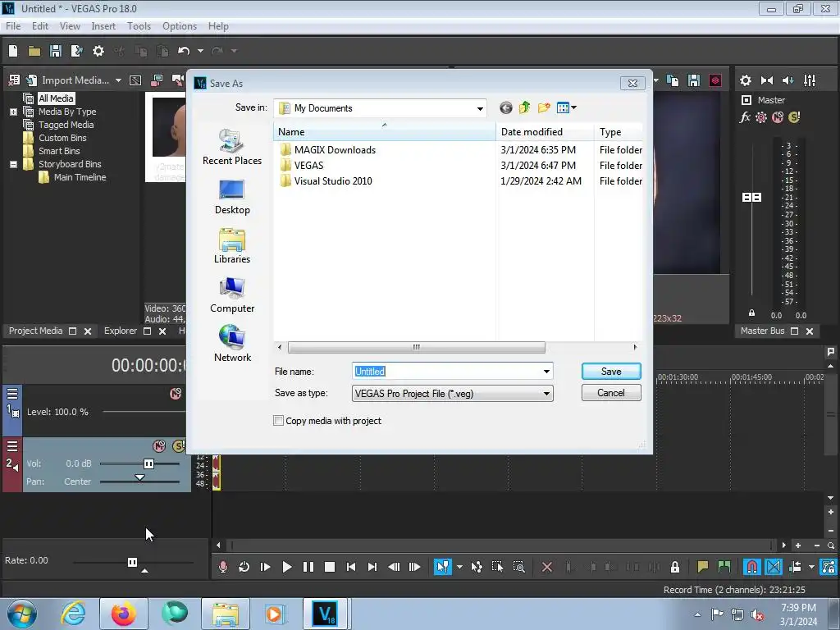Open the Save in folder dropdown
The width and height of the screenshot is (840, 630).
480,108
